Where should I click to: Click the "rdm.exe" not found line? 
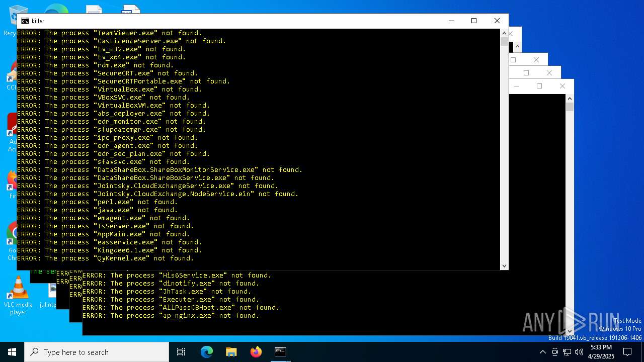point(95,65)
